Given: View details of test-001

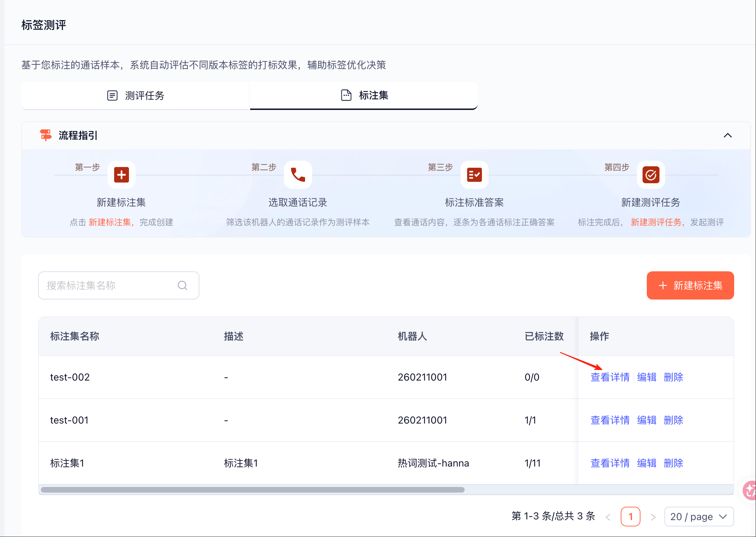Looking at the screenshot, I should pos(610,420).
